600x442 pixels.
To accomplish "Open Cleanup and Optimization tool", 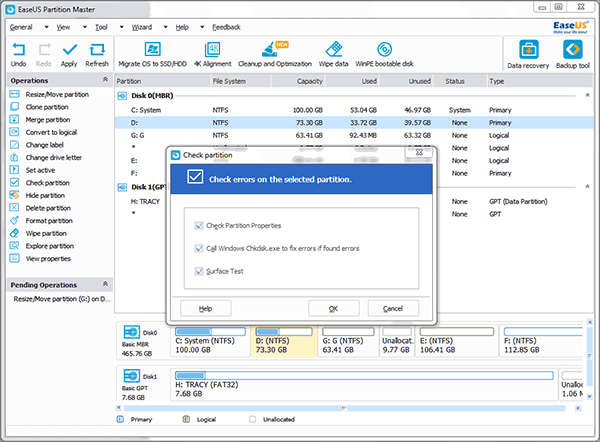I will [275, 55].
